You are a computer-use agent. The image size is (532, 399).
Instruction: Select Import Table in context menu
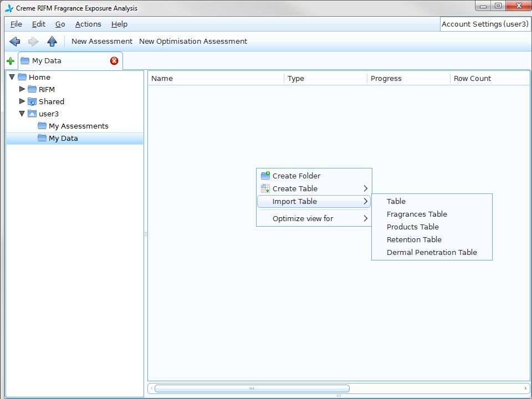[x=314, y=201]
